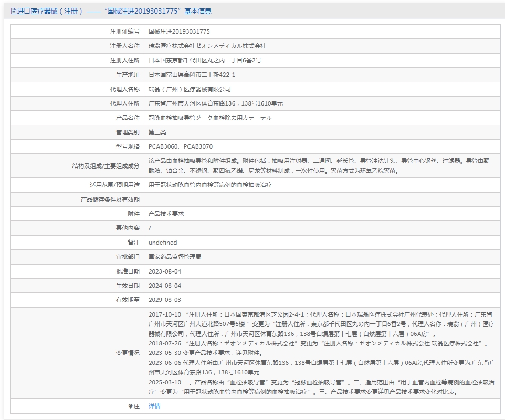Click the 2025-03-10 产品名称 change entry
This screenshot has width=505, height=420.
[x=321, y=387]
